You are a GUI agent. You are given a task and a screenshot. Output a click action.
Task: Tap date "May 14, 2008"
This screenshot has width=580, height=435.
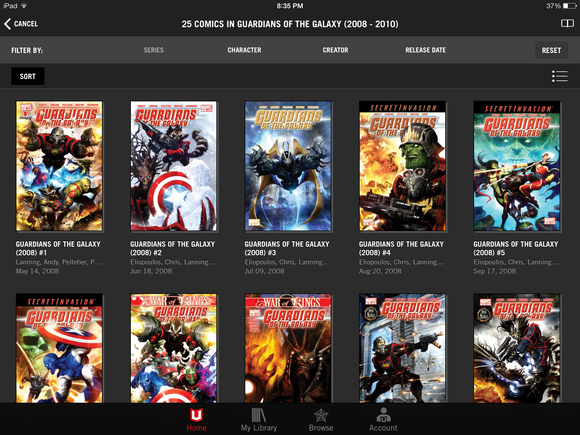[37, 271]
